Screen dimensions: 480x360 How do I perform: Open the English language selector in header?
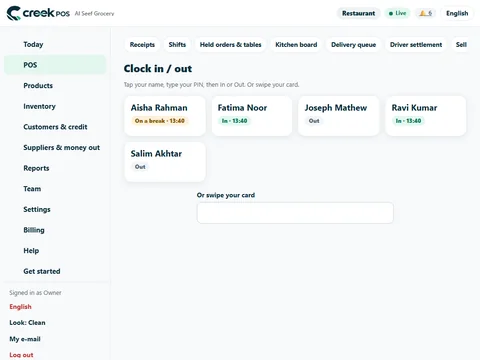tap(457, 13)
